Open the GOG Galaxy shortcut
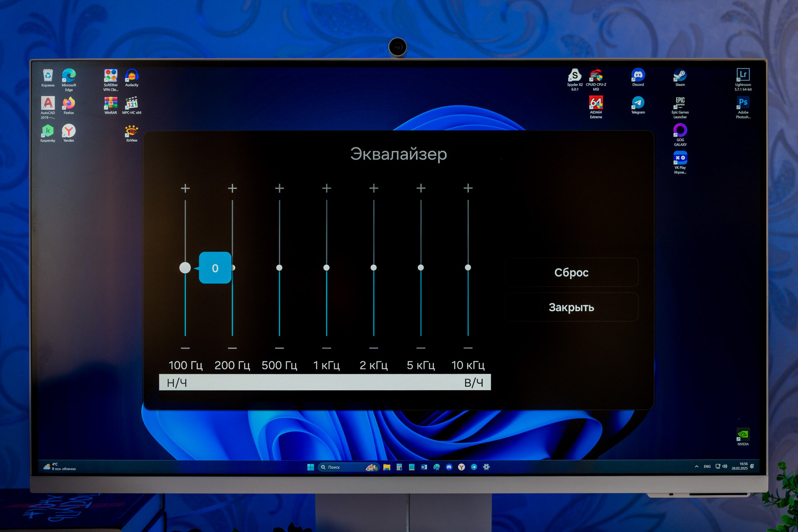 (680, 135)
